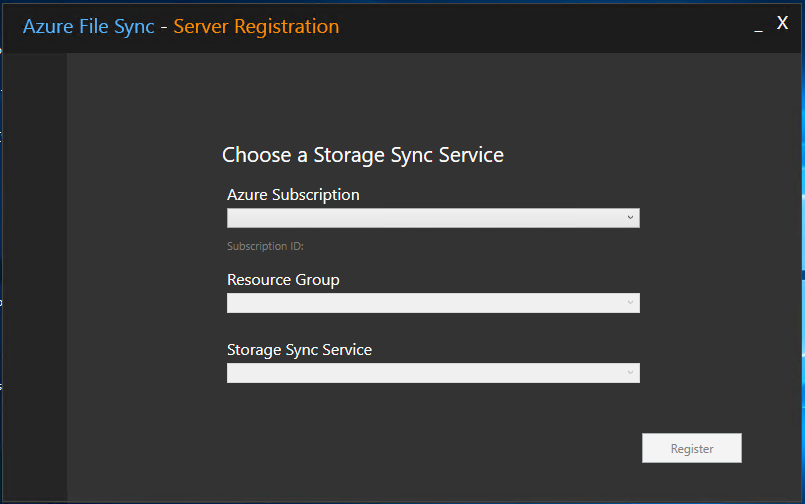Click the Azure File Sync title text
Screen dimensions: 805x504
coord(88,27)
